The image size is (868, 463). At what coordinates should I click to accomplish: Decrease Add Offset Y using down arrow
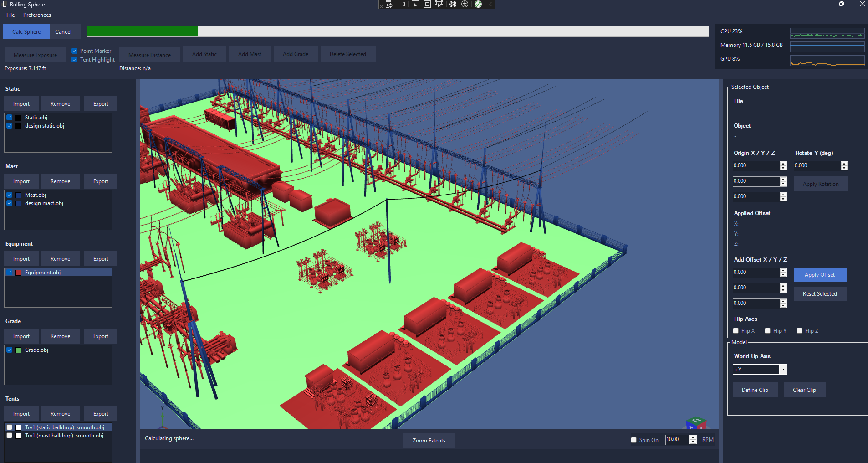tap(783, 290)
